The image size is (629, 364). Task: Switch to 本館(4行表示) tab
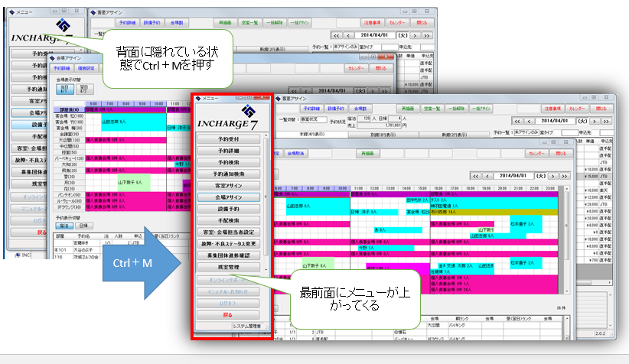[x=311, y=135]
